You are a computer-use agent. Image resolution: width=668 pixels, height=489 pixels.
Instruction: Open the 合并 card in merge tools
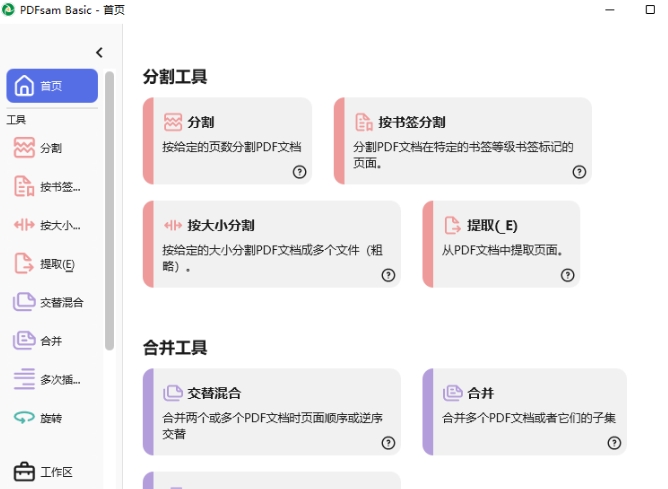(x=524, y=412)
